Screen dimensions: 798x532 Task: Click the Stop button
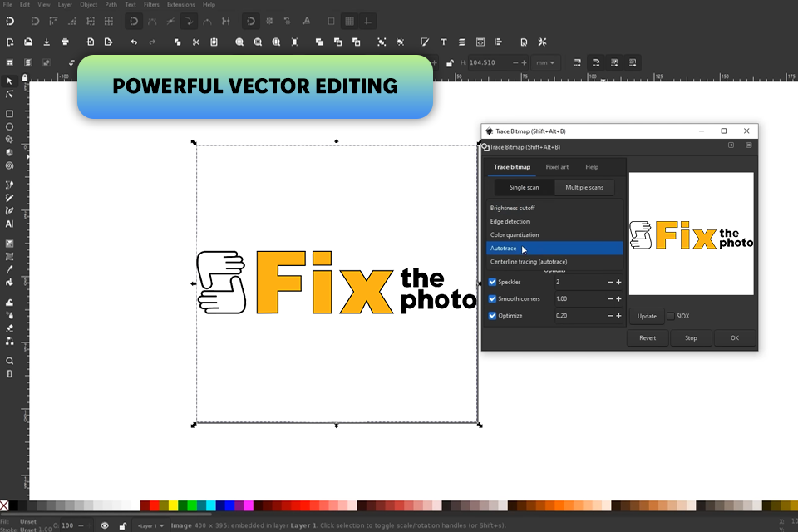(691, 338)
